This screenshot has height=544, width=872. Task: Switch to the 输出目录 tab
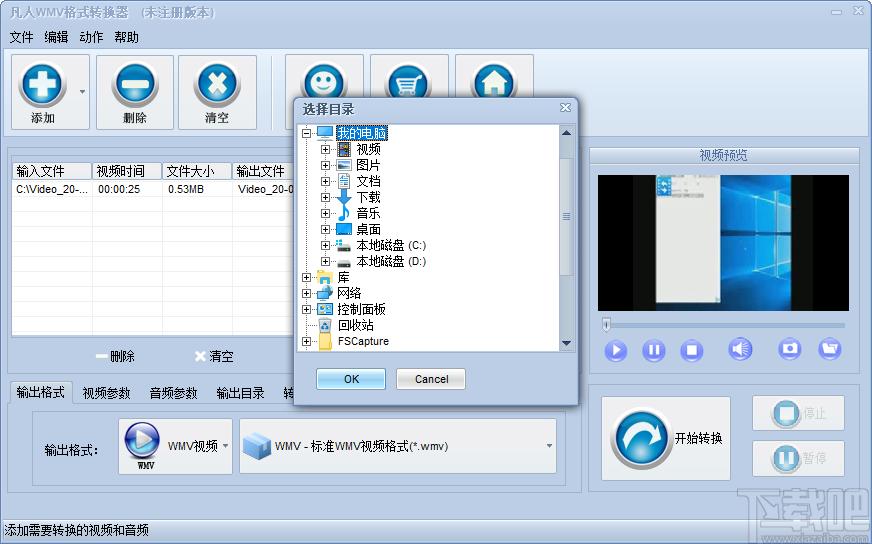coord(240,393)
